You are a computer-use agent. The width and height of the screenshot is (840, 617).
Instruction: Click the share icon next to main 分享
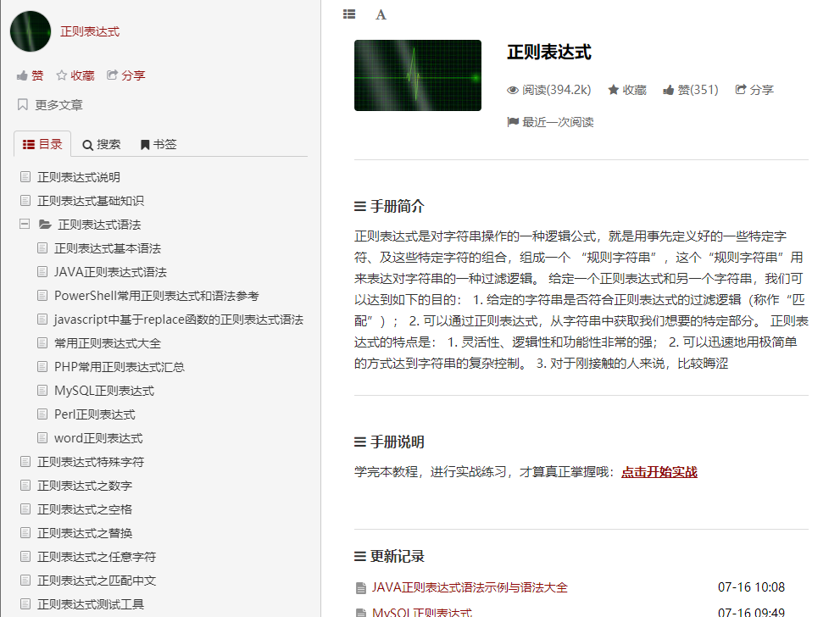741,90
